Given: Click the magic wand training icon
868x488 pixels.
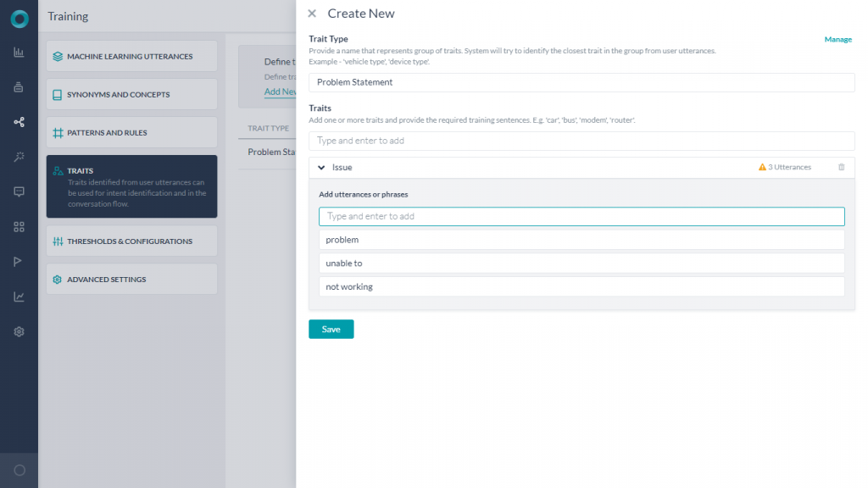Looking at the screenshot, I should [19, 156].
